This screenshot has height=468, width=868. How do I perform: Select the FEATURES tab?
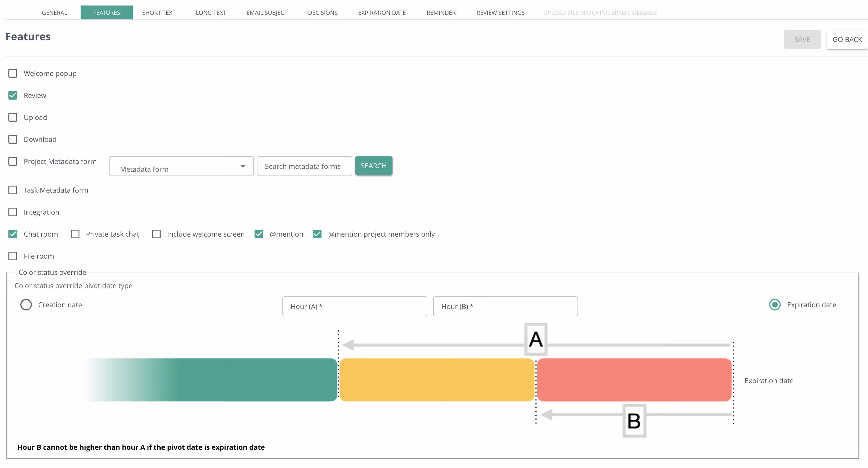coord(106,12)
